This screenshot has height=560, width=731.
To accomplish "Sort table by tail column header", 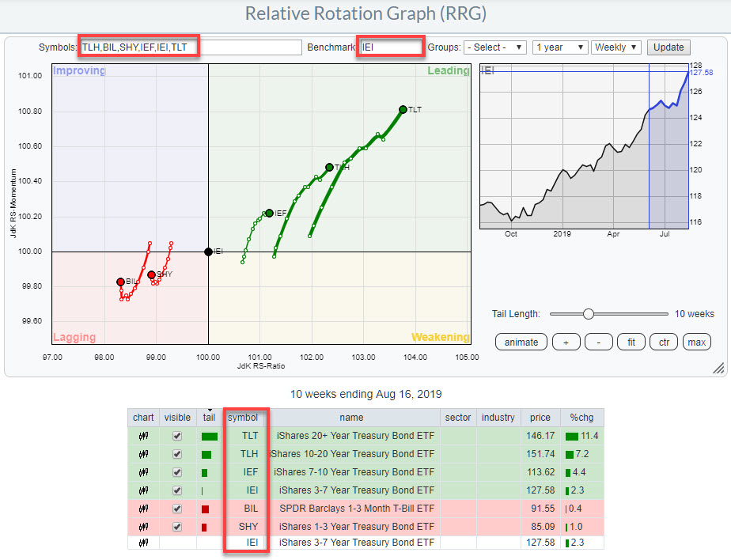I will click(x=210, y=418).
